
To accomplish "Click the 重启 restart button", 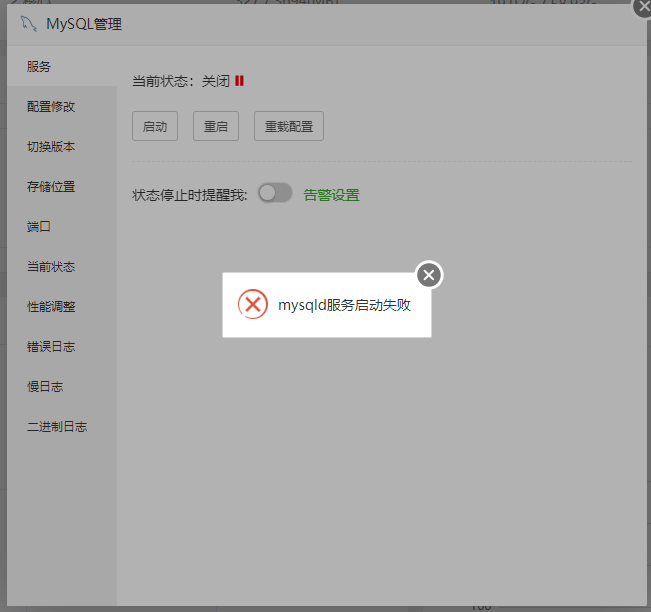I will pos(216,126).
